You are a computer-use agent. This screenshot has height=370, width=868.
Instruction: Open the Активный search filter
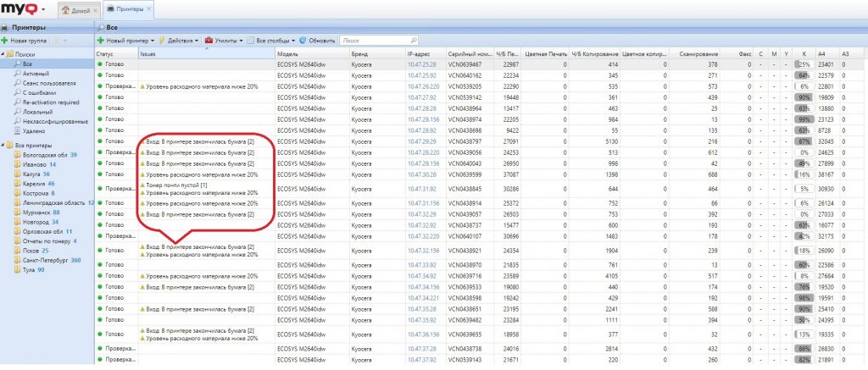(x=36, y=74)
